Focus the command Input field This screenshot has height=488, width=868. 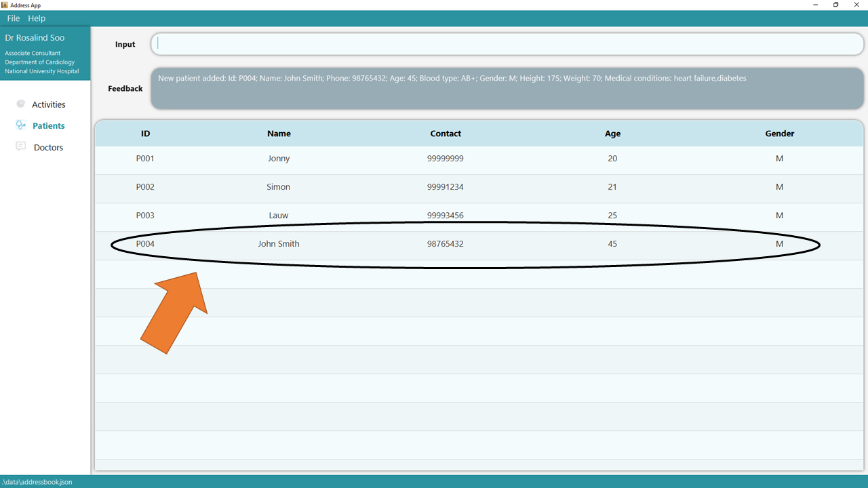point(507,44)
